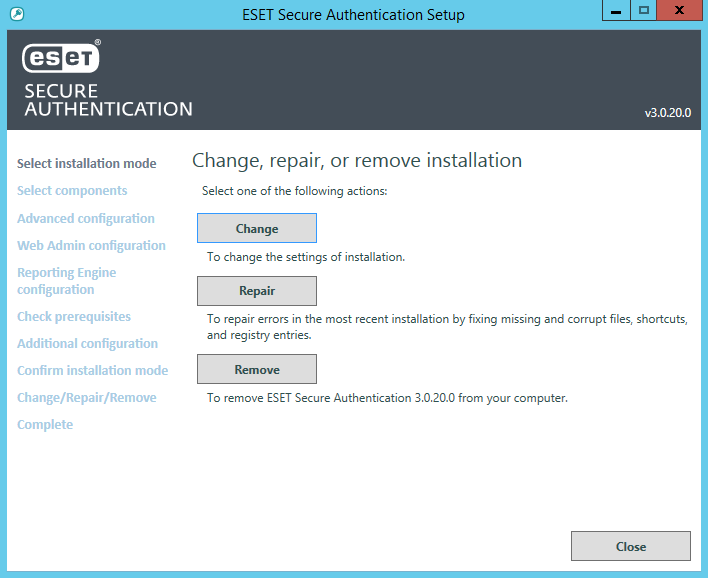Select 'Additional configuration' in sidebar
This screenshot has height=578, width=708.
(87, 344)
